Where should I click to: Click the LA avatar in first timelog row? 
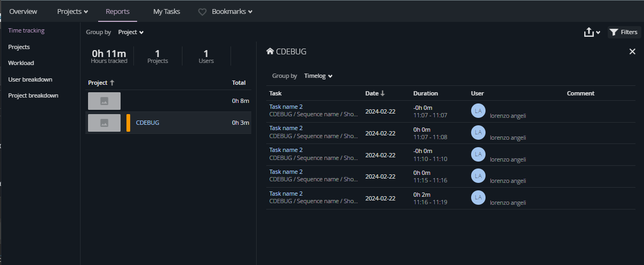coord(478,110)
